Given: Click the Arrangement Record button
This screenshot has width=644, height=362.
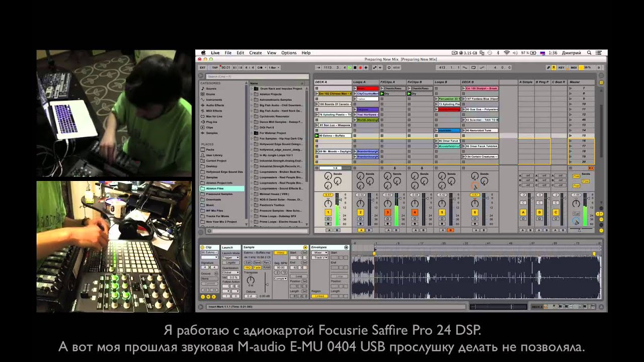Looking at the screenshot, I should 360,67.
